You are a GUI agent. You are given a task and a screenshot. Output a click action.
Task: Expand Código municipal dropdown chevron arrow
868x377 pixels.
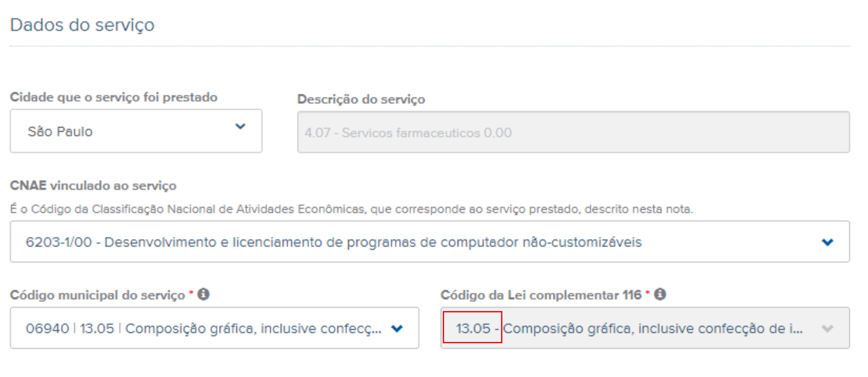[397, 328]
